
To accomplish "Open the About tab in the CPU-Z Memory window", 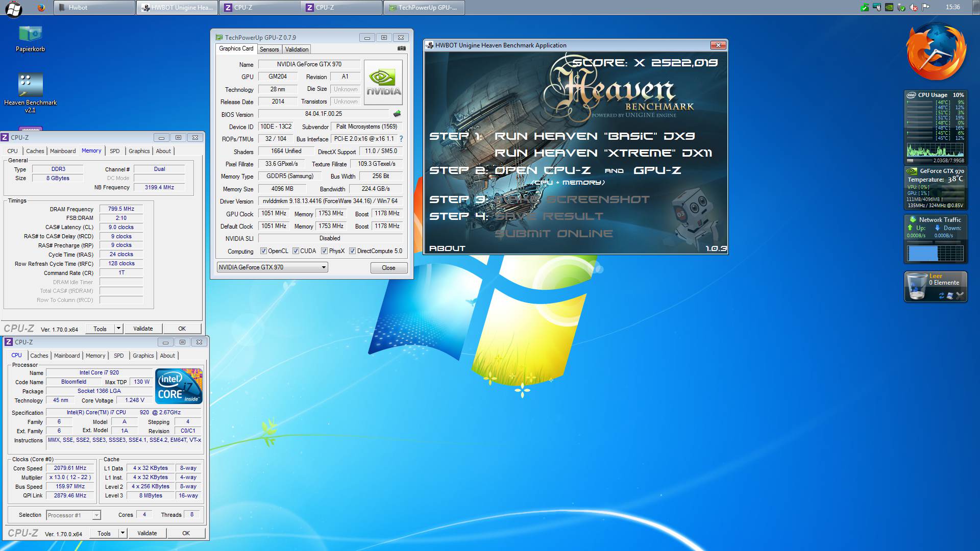I will (163, 151).
